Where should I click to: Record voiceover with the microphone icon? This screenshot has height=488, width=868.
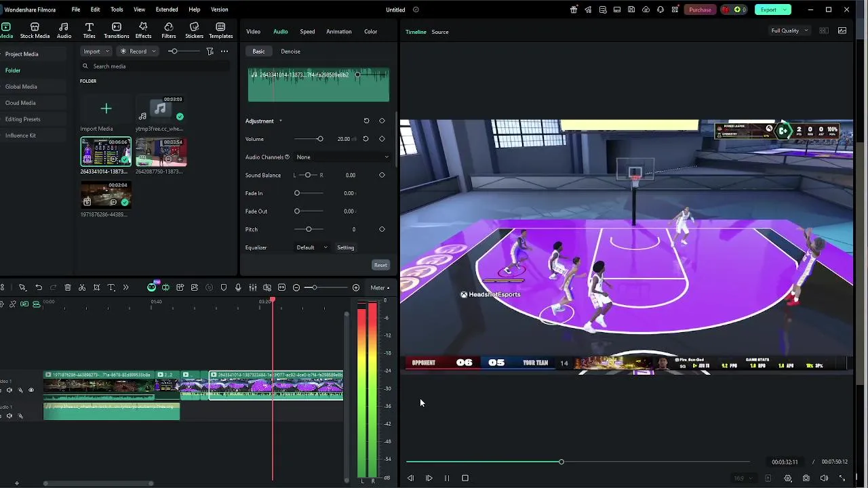[x=238, y=287]
